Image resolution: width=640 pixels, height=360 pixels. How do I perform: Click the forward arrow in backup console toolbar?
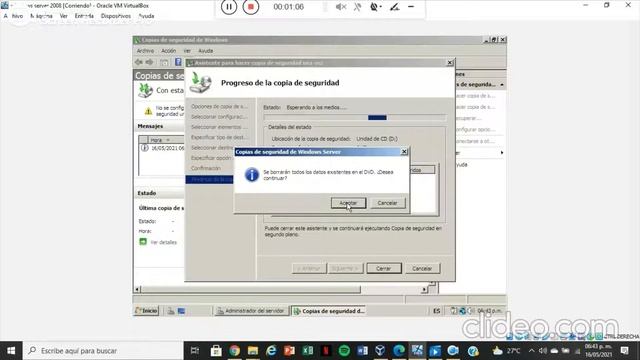point(150,62)
